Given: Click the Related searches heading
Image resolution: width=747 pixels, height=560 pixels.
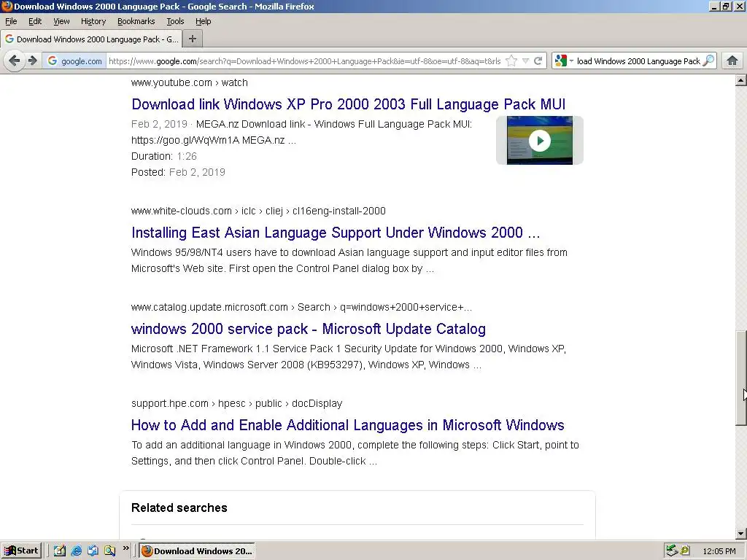Looking at the screenshot, I should point(179,507).
